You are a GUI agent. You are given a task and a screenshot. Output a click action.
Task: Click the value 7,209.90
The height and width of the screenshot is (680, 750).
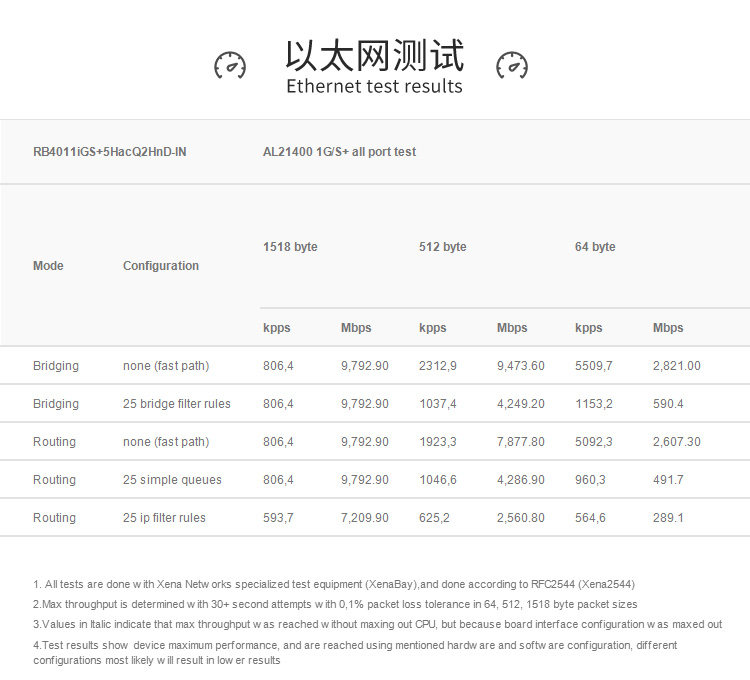coord(365,518)
